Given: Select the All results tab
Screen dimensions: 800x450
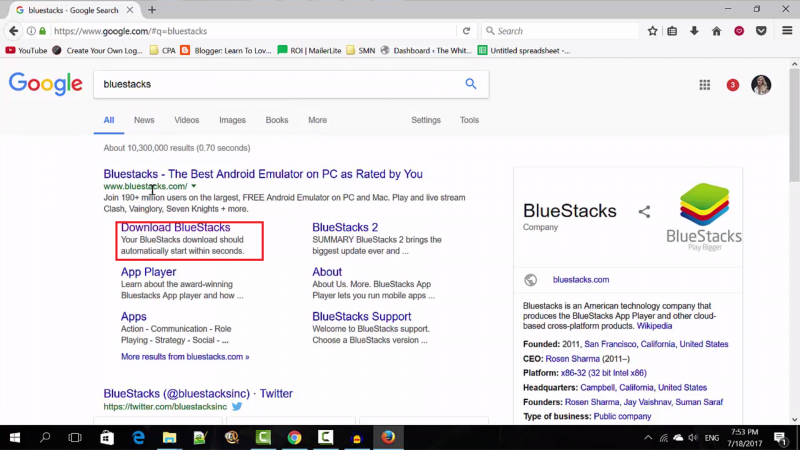Looking at the screenshot, I should tap(109, 120).
